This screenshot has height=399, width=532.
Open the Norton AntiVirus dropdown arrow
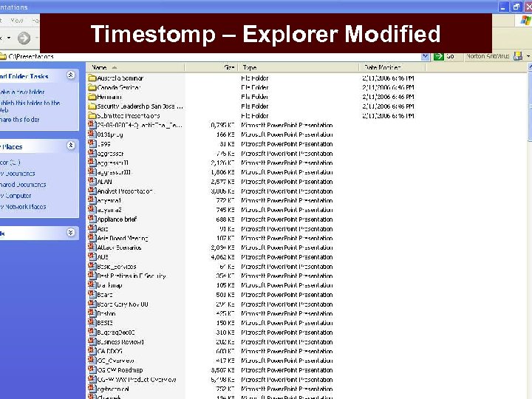[528, 56]
